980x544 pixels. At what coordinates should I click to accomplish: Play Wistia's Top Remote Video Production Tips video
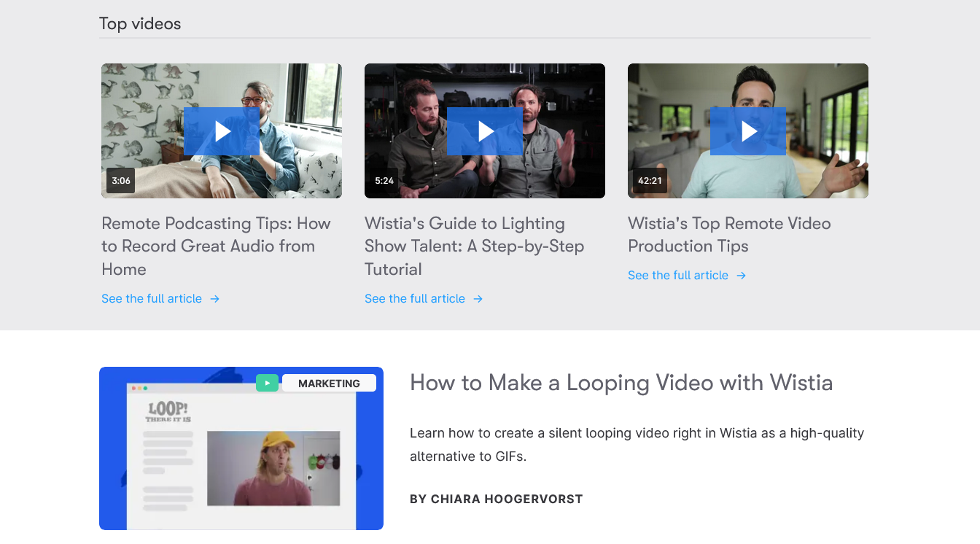click(748, 131)
